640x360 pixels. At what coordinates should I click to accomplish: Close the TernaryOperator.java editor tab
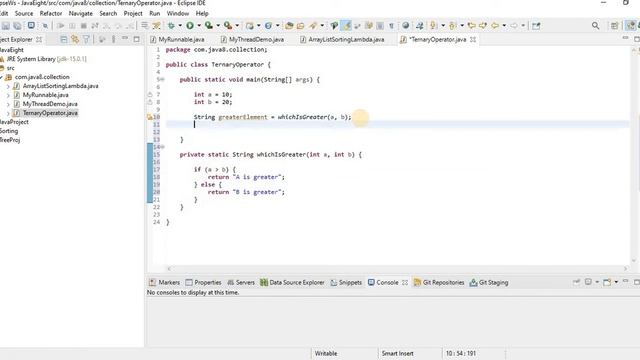coord(473,40)
